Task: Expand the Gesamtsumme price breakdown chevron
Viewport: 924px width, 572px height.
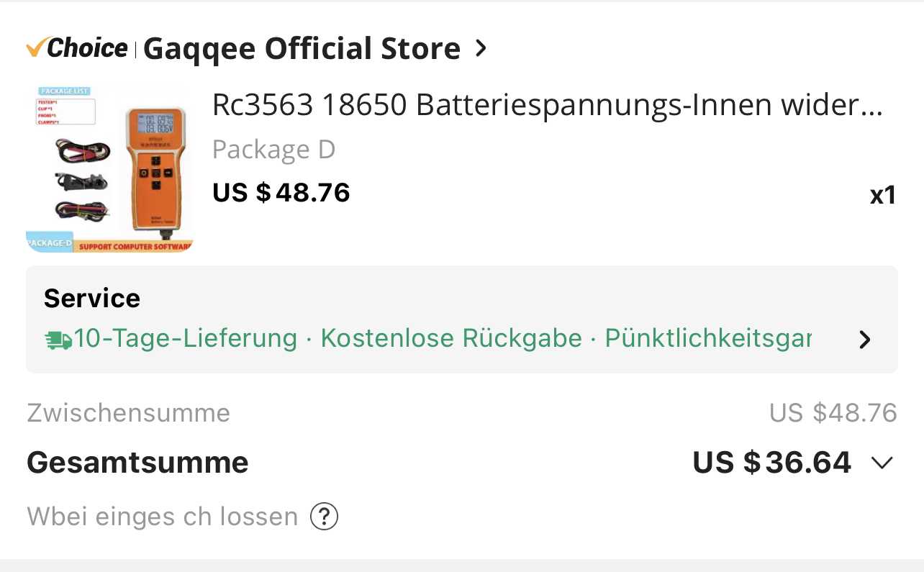Action: (x=882, y=463)
